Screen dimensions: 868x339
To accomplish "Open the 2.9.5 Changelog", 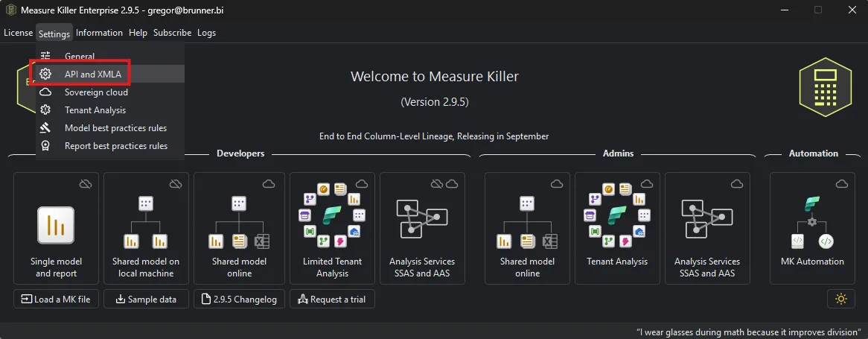I will [x=239, y=299].
